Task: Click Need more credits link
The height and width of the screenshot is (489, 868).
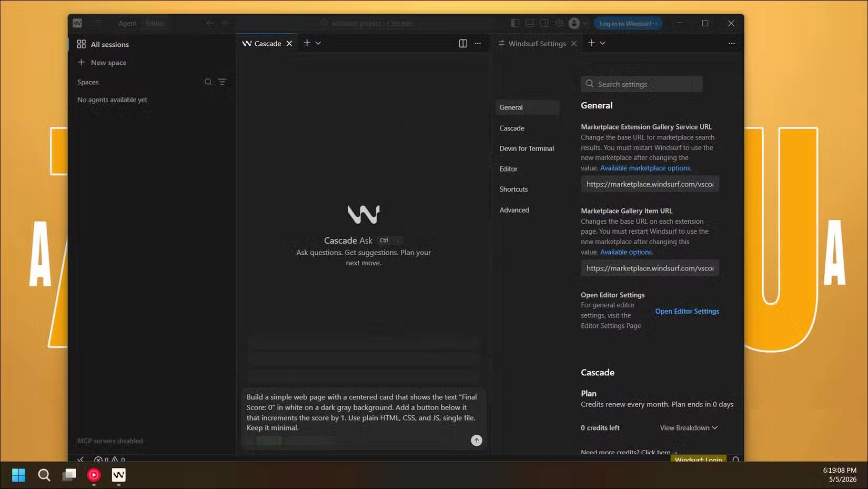Action: [629, 452]
